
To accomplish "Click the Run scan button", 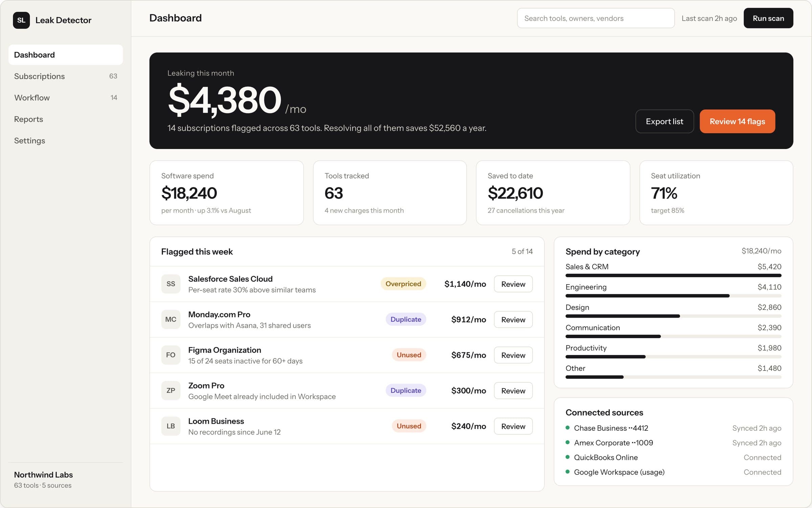I will [768, 18].
